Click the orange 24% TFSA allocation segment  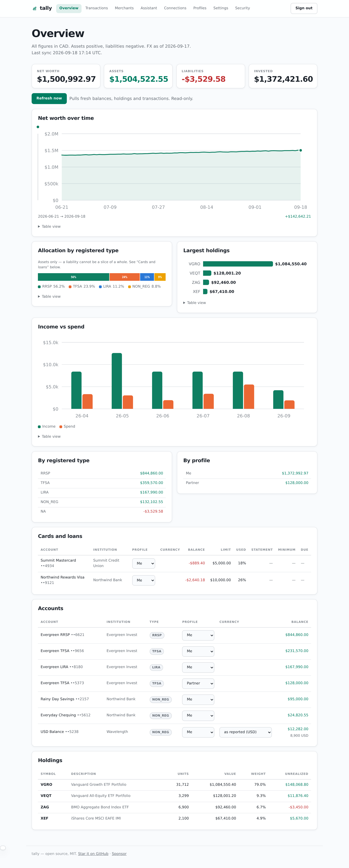(x=125, y=277)
